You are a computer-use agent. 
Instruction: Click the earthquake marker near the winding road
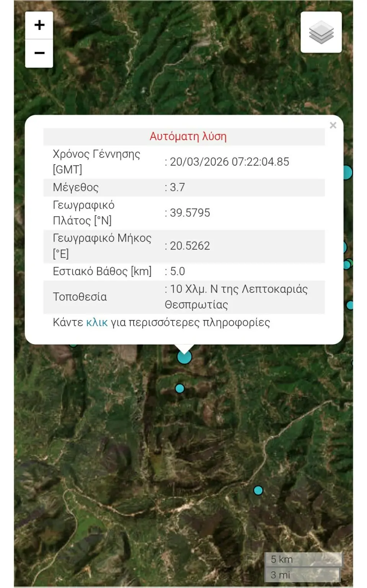click(x=258, y=490)
